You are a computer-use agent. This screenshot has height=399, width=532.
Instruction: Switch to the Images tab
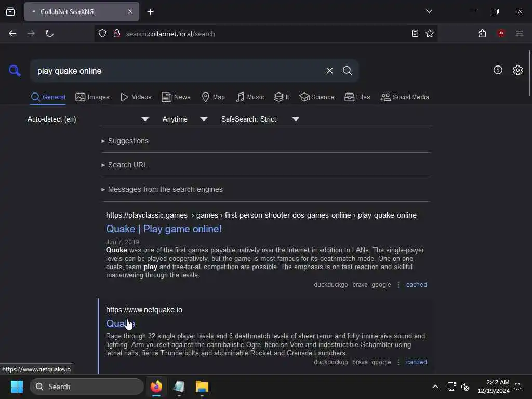(x=92, y=97)
